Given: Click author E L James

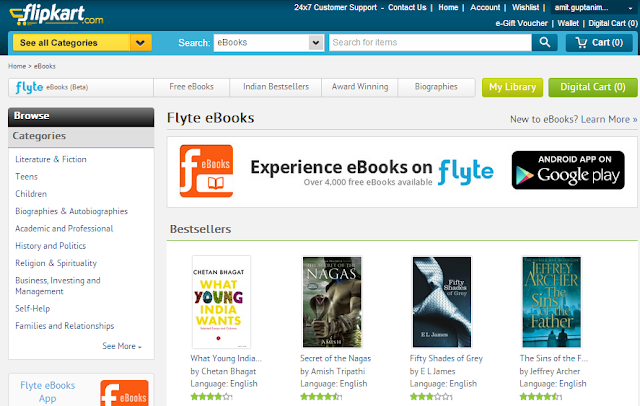Looking at the screenshot, I should pyautogui.click(x=438, y=371).
